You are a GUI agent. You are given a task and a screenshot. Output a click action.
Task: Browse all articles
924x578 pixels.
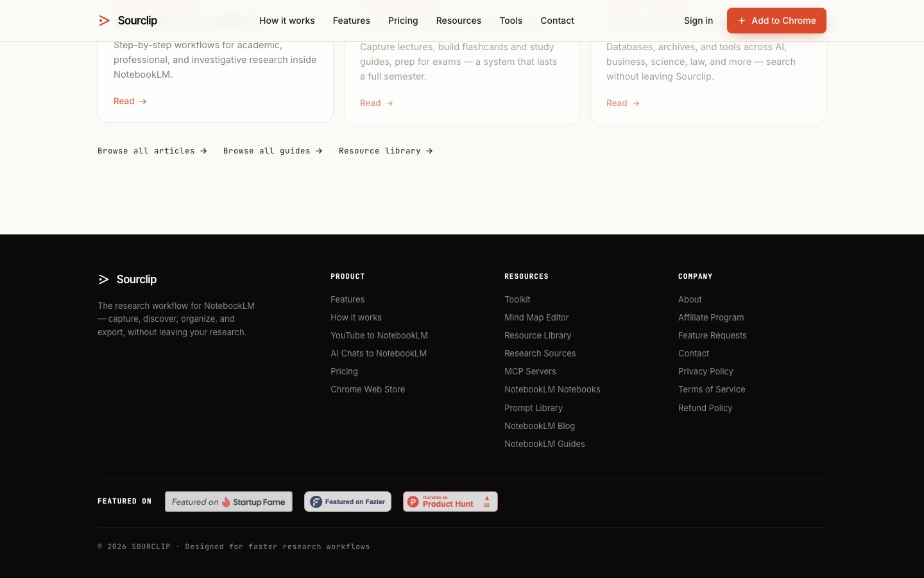click(152, 151)
